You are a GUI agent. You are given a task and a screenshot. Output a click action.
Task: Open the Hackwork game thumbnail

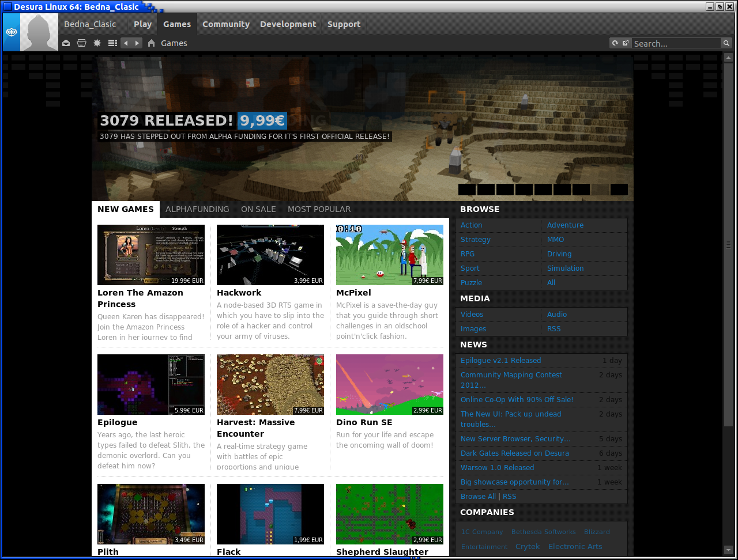270,255
